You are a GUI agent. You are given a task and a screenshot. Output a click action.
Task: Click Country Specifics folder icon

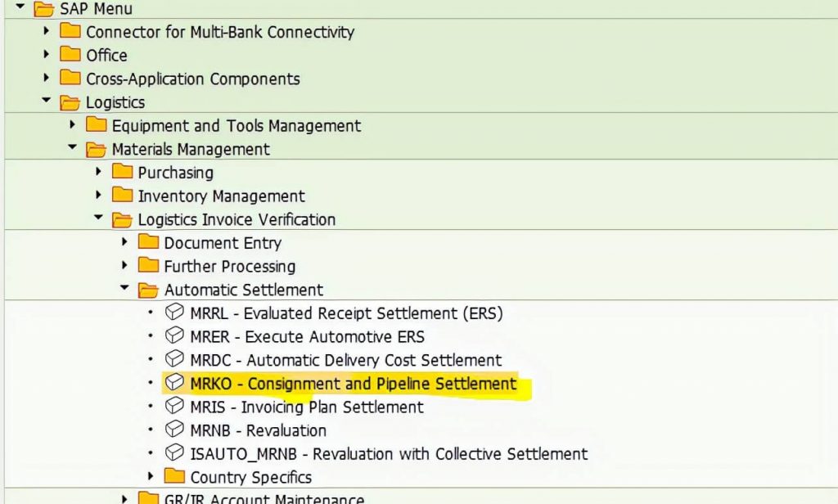point(174,475)
